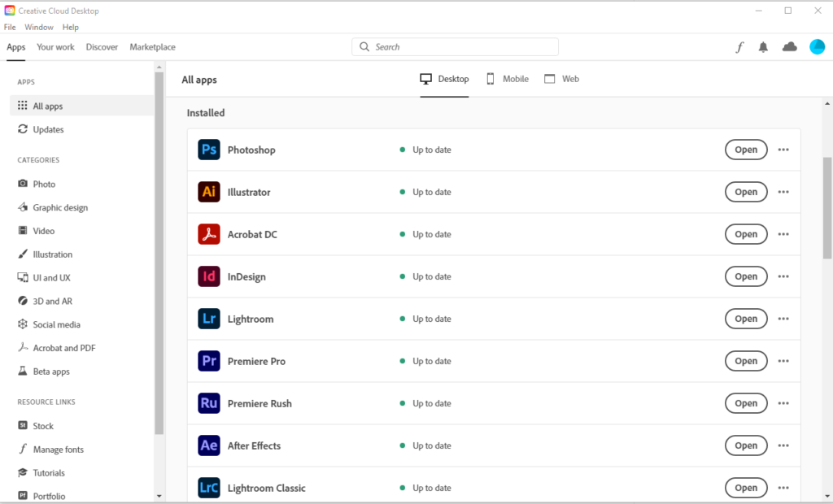Select the Premiere Pro icon

[x=209, y=361]
